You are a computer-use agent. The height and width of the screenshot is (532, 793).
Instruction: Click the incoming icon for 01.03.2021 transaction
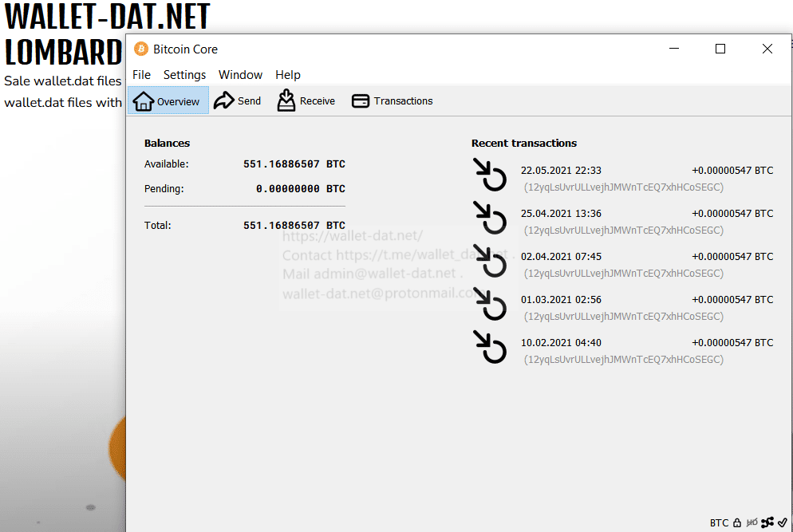(x=490, y=303)
